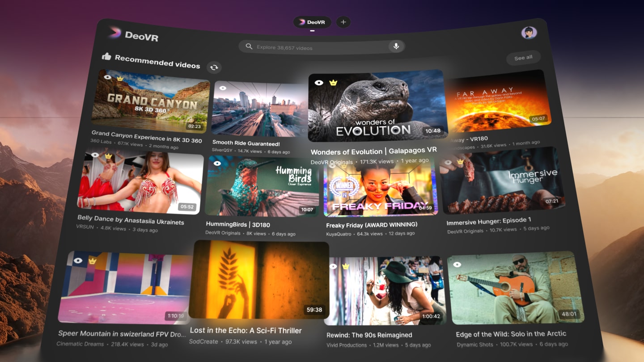
Task: Activate voice search microphone
Action: [x=396, y=46]
